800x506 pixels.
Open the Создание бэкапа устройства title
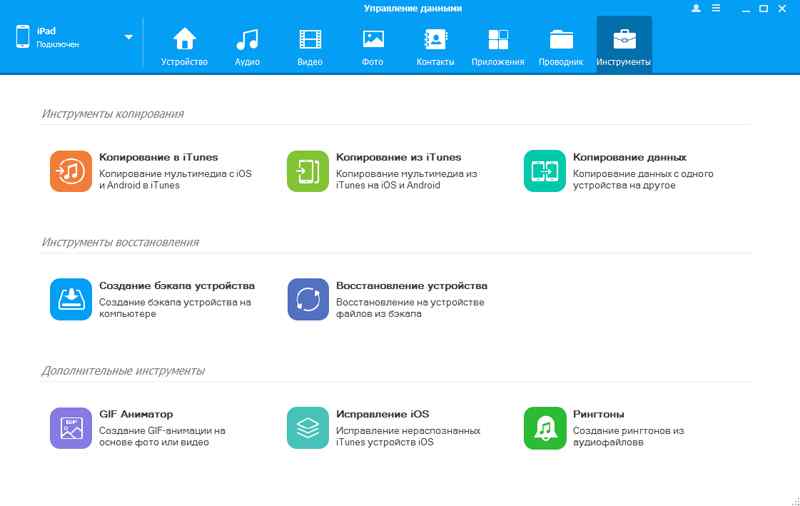[177, 286]
